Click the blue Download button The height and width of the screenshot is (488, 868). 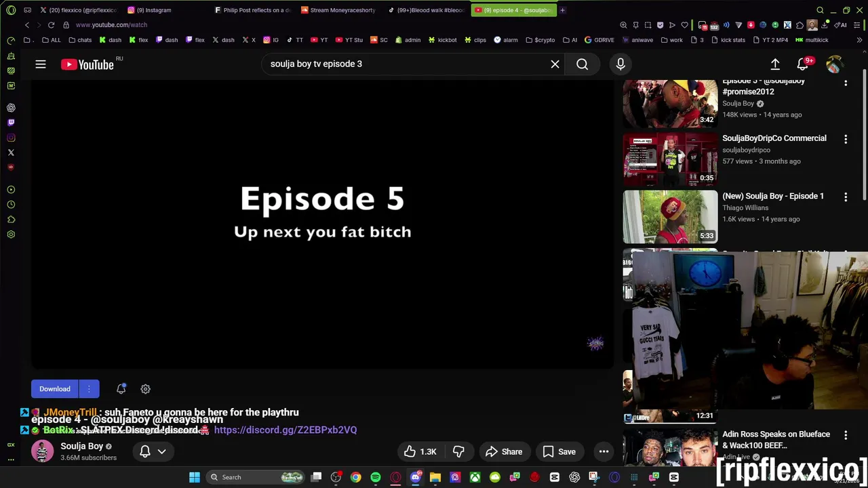point(55,389)
